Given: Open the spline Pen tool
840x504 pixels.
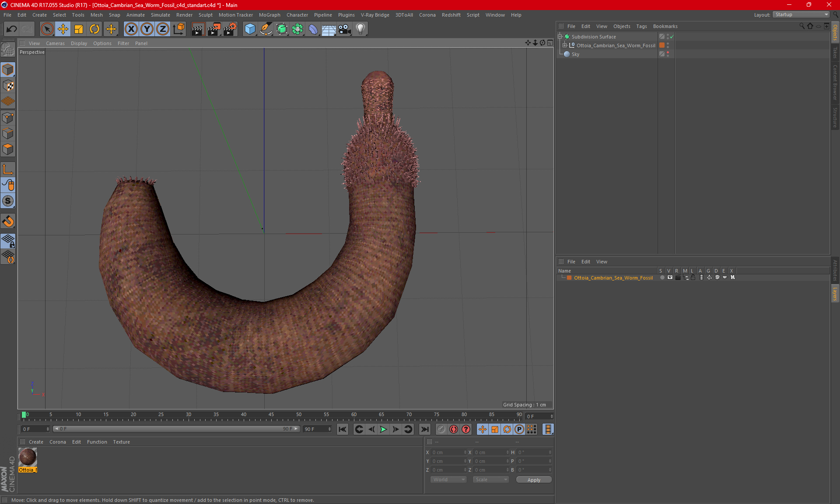Looking at the screenshot, I should point(266,29).
